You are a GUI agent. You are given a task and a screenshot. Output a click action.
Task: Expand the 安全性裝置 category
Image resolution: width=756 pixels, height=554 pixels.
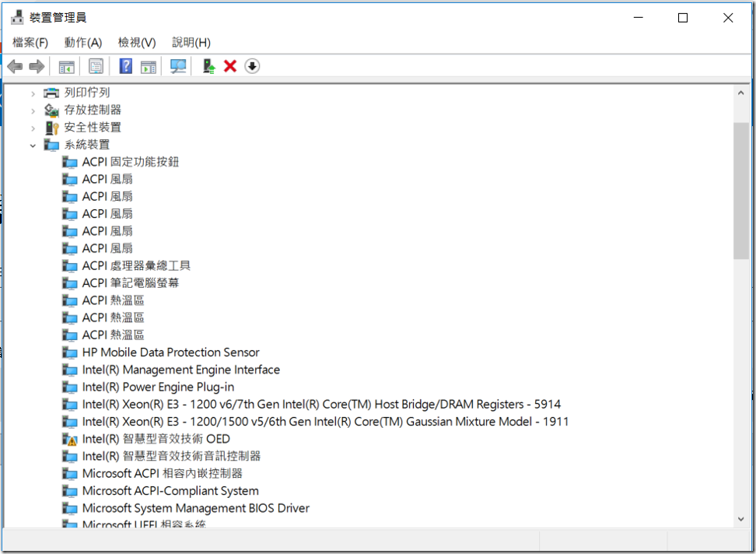[33, 128]
